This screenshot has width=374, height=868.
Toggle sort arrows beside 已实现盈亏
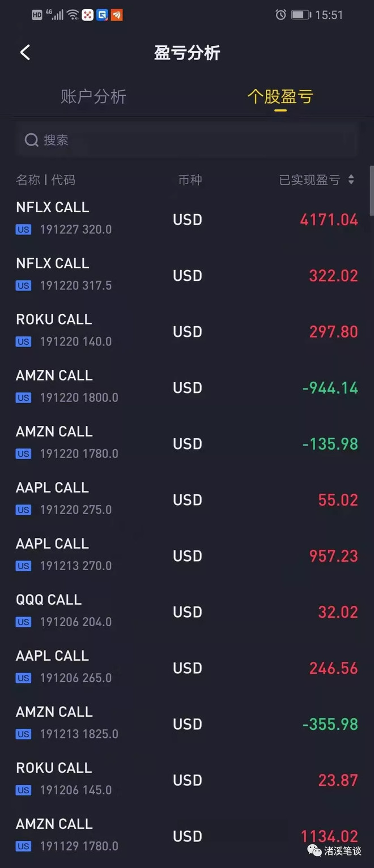[351, 179]
